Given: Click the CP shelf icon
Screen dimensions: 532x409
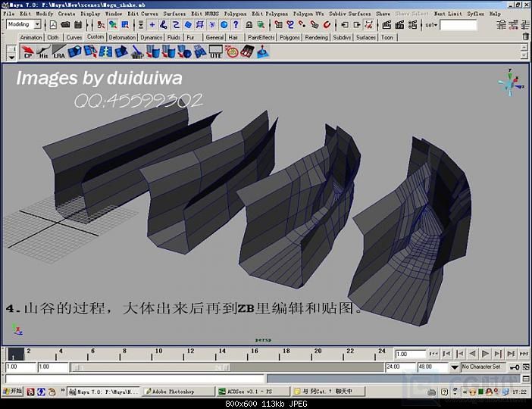Looking at the screenshot, I should pyautogui.click(x=28, y=53).
